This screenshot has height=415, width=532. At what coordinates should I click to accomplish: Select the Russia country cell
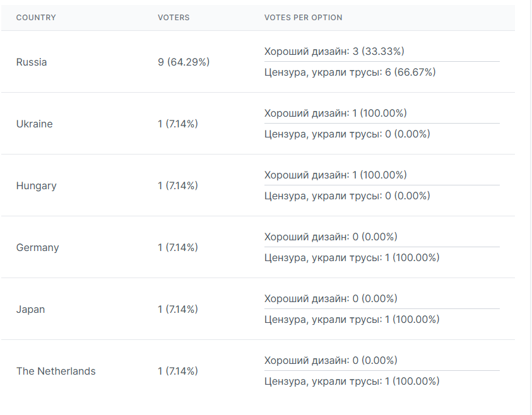tap(32, 62)
